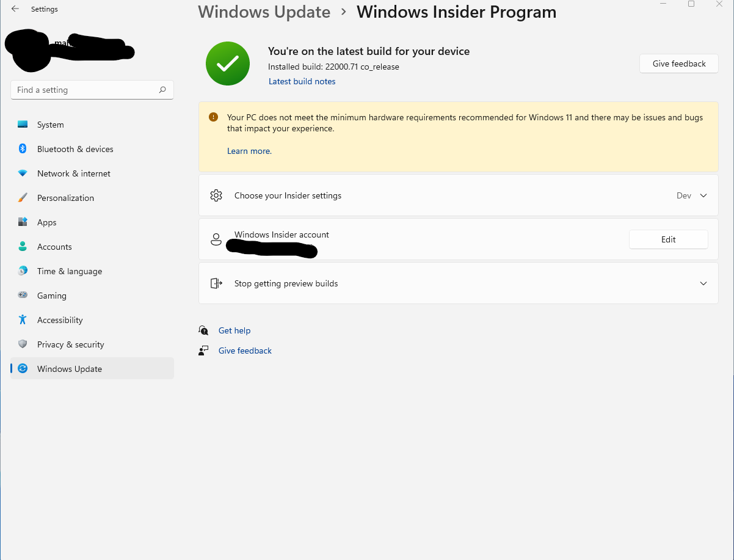Click the green checkmark status icon
Image resolution: width=734 pixels, height=560 pixels.
228,64
